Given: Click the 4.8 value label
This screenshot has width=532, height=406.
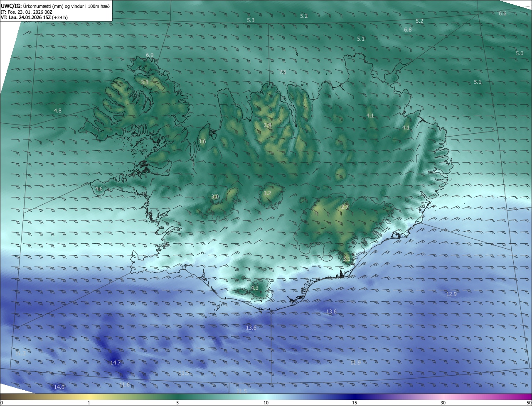Looking at the screenshot, I should (x=58, y=110).
